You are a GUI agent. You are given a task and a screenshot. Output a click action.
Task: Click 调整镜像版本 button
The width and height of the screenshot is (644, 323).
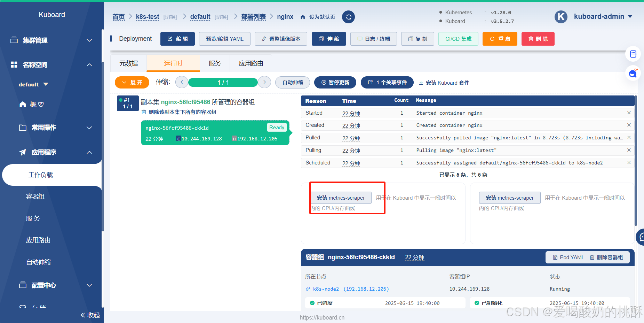[281, 39]
